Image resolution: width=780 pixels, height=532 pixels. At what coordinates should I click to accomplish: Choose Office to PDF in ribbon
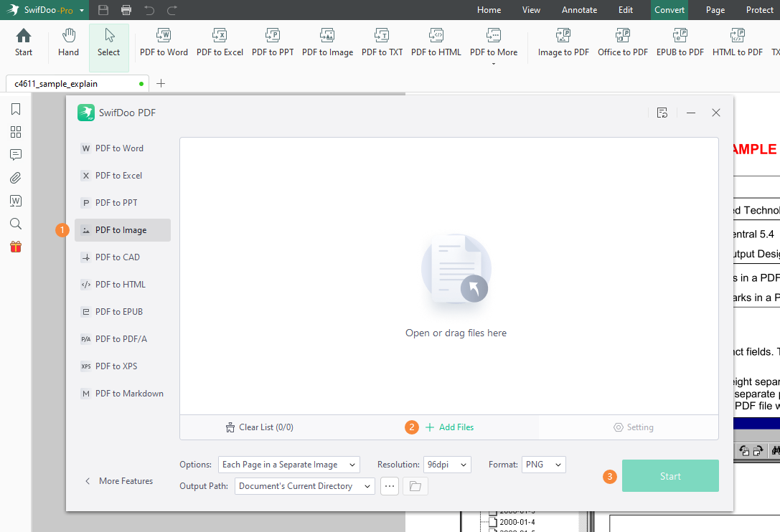pyautogui.click(x=623, y=43)
